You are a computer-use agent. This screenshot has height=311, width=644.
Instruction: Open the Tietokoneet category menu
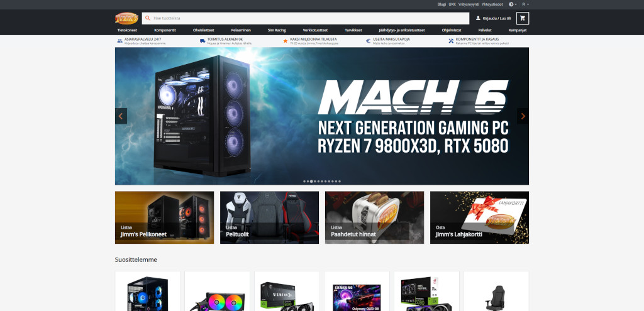click(127, 30)
